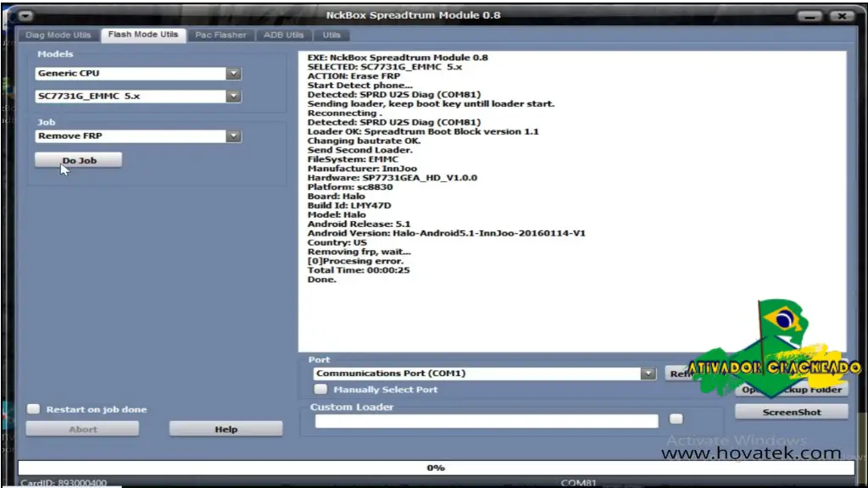Click the Do Job button
The image size is (868, 488).
(79, 160)
